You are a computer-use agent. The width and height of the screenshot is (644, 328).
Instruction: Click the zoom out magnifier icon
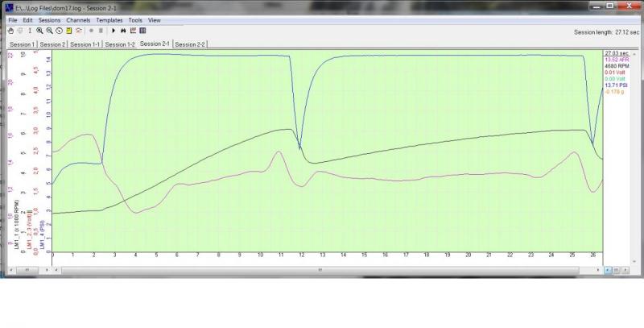coord(49,31)
